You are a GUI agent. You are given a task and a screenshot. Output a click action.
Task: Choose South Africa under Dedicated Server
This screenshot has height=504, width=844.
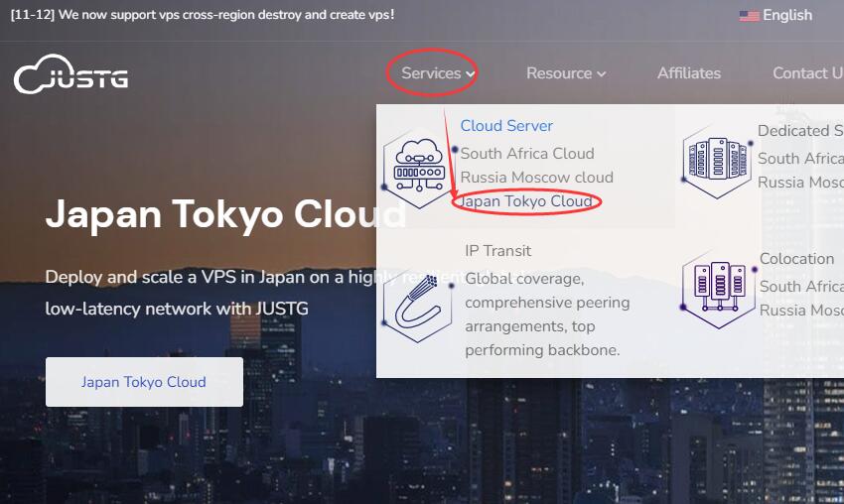800,158
